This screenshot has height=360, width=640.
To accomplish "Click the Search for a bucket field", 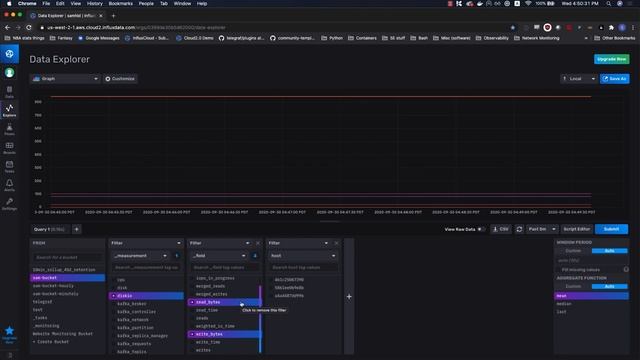I will 67,258.
